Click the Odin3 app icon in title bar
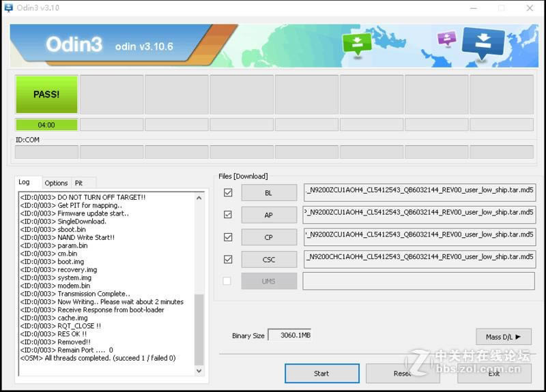Image resolution: width=546 pixels, height=392 pixels. coord(8,7)
